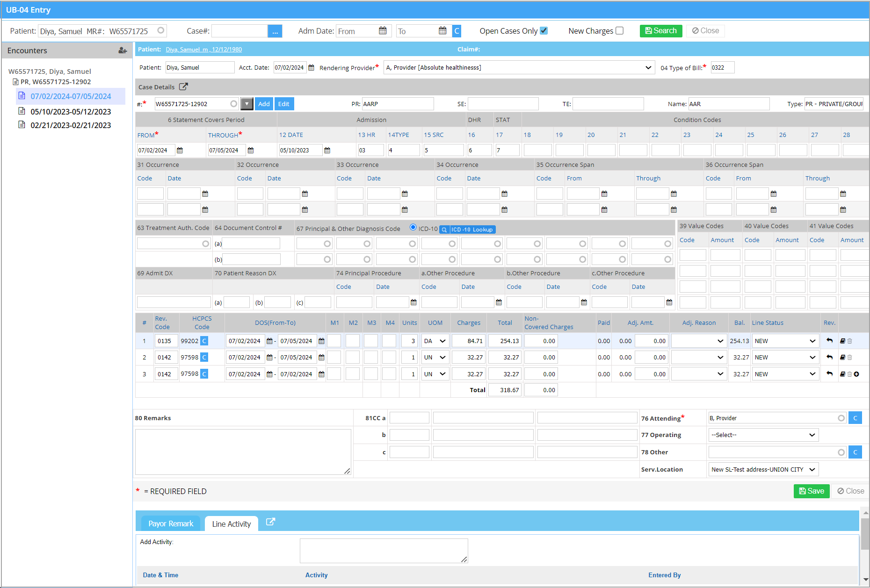The width and height of the screenshot is (870, 588).
Task: Click the 78 Other lookup circle
Action: point(841,452)
